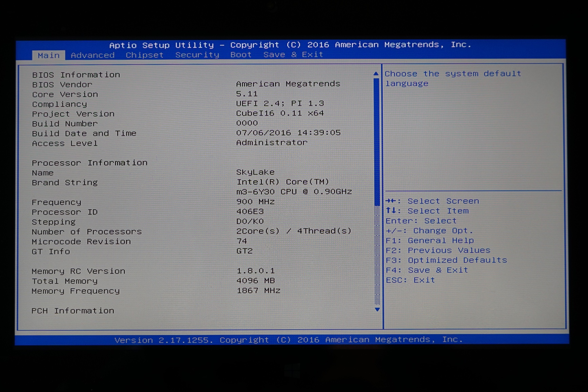Click the 'F4: Save & Exit' key hint
Screen dimensions: 588x392
(x=427, y=270)
